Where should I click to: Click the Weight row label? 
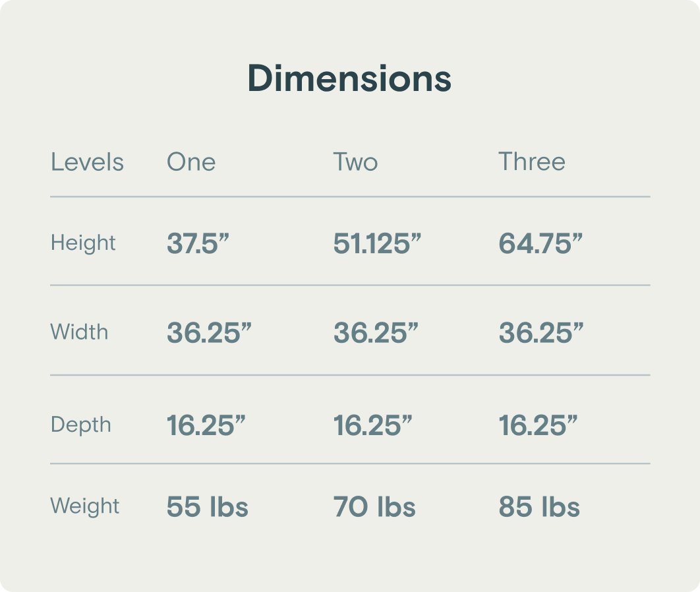[85, 506]
